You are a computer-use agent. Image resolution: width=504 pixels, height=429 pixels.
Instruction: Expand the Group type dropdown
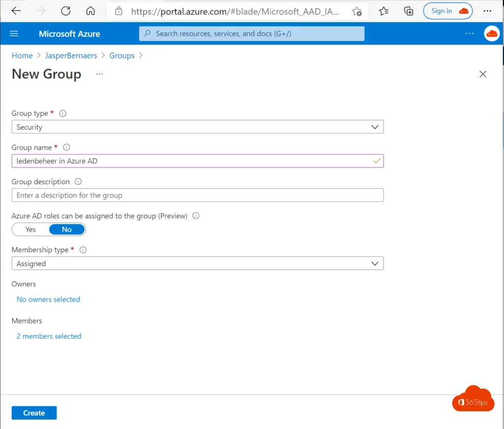[x=198, y=127]
